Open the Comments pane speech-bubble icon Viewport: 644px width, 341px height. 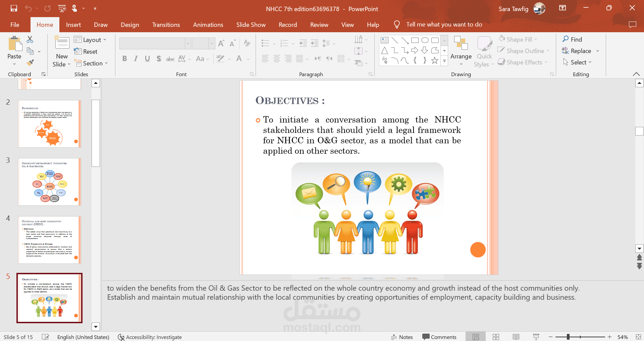[632, 25]
